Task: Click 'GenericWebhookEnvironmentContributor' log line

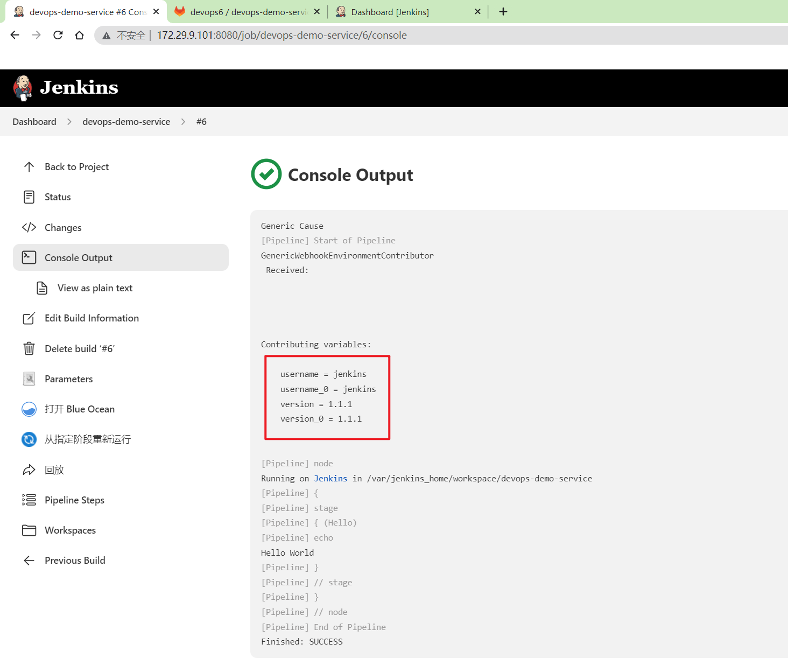Action: pos(347,255)
